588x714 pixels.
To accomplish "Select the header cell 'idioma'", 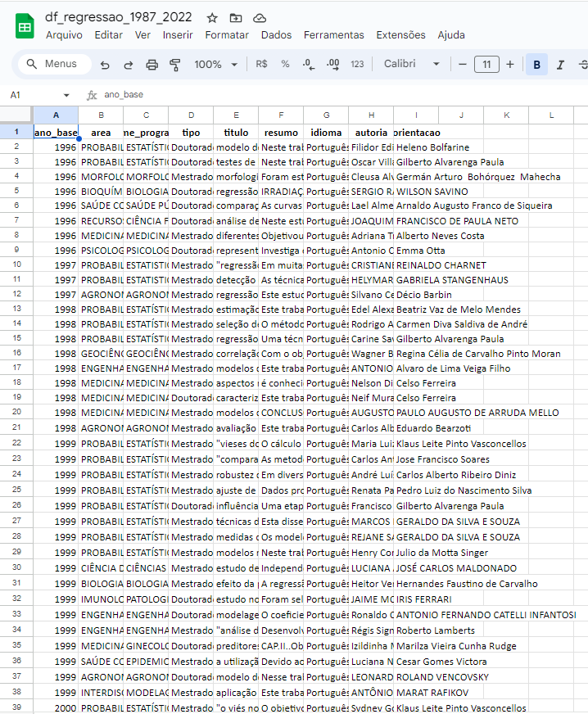I will point(326,133).
